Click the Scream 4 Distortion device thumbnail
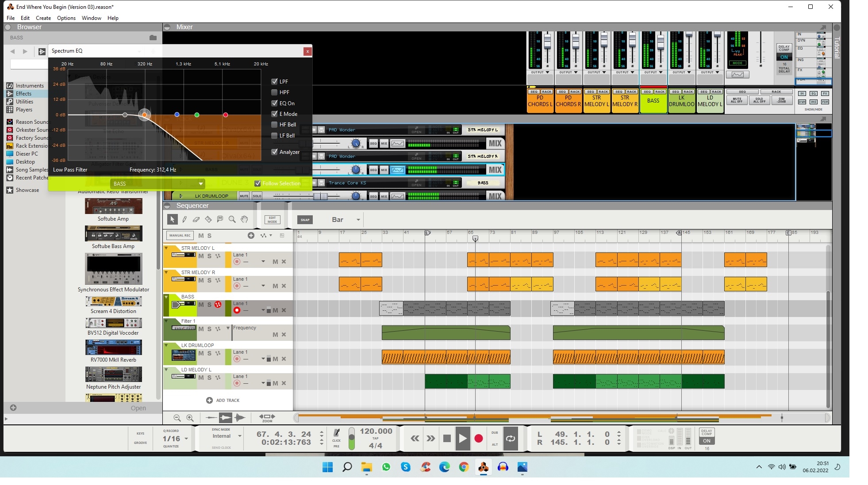Screen dimensions: 868x485 click(x=114, y=301)
